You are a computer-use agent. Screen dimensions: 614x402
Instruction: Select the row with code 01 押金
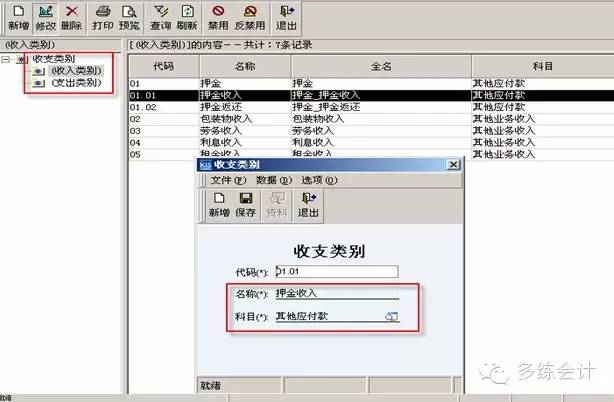371,83
